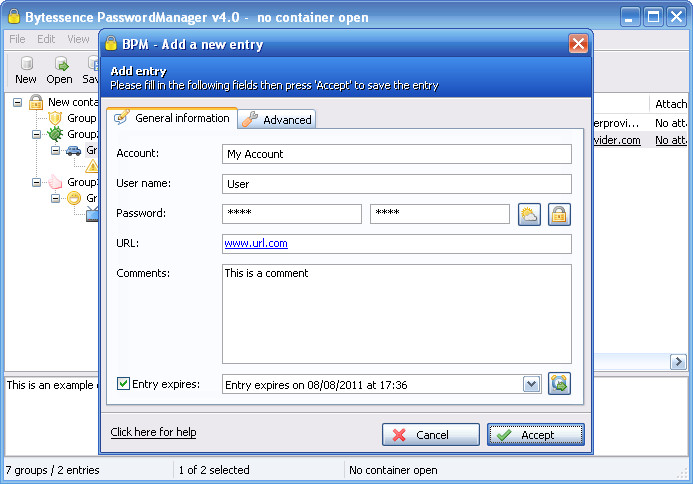Click the 'Click here for help' link

pyautogui.click(x=153, y=432)
